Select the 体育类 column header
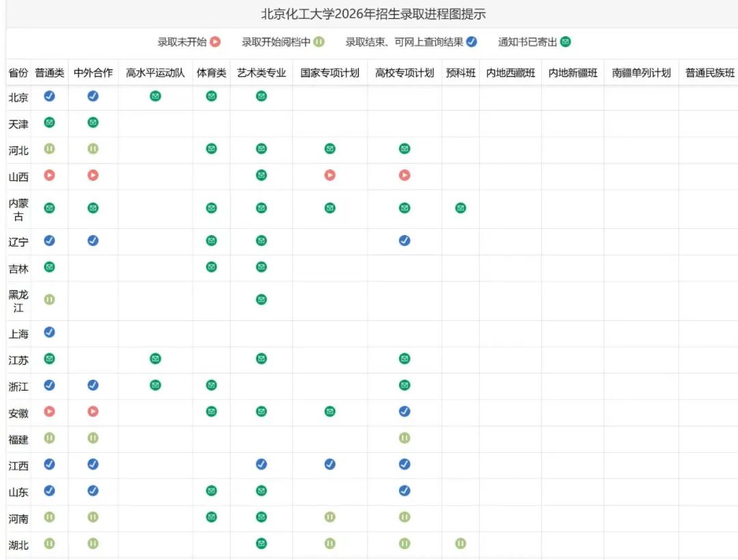Screen dimensions: 738x560 (x=211, y=73)
